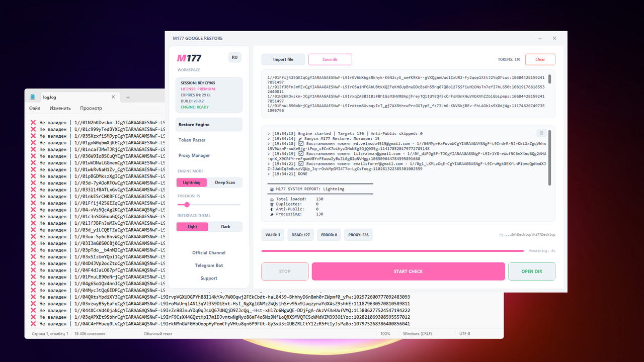Image resolution: width=644 pixels, height=362 pixels.
Task: Click Строка 1, столбец 1 in status bar
Action: tap(50, 334)
